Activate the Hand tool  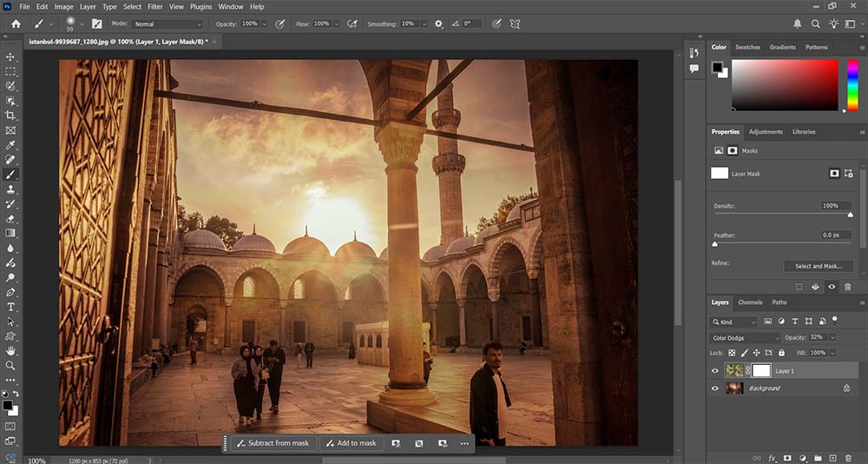pyautogui.click(x=10, y=351)
